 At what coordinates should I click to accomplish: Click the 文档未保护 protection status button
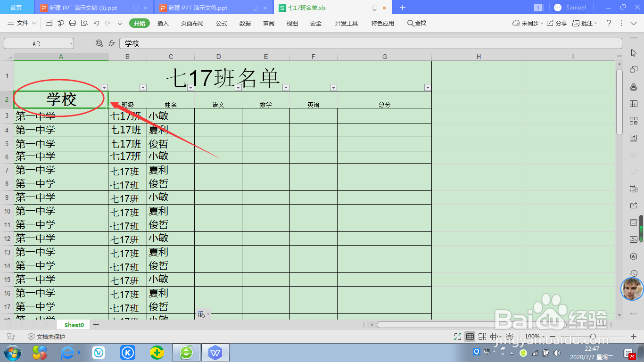[46, 337]
